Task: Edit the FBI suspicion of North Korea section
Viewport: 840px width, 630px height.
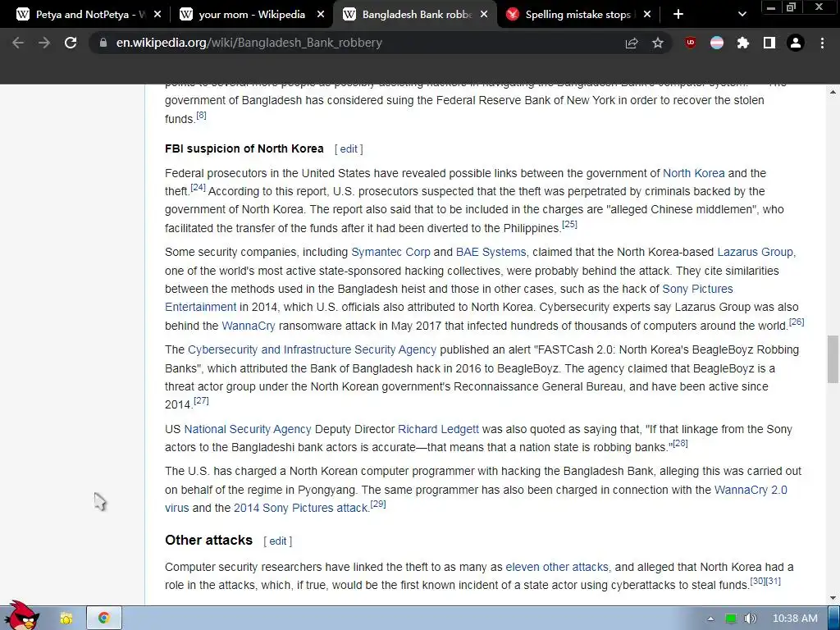Action: [348, 149]
